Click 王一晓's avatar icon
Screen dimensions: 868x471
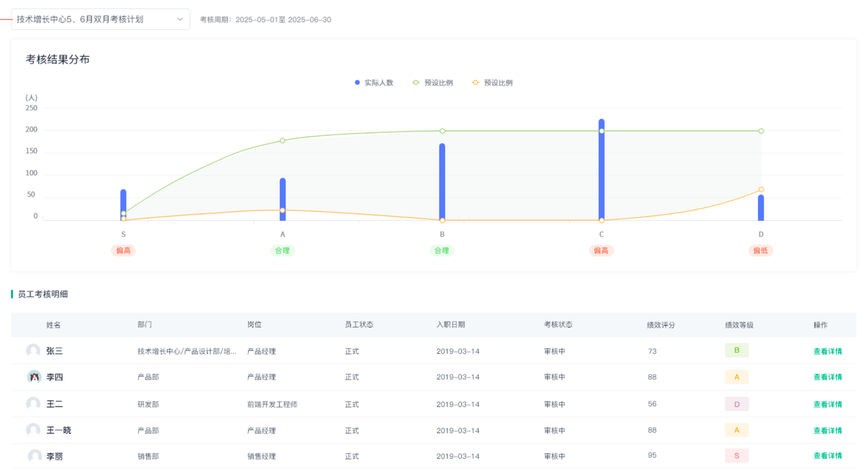[33, 430]
